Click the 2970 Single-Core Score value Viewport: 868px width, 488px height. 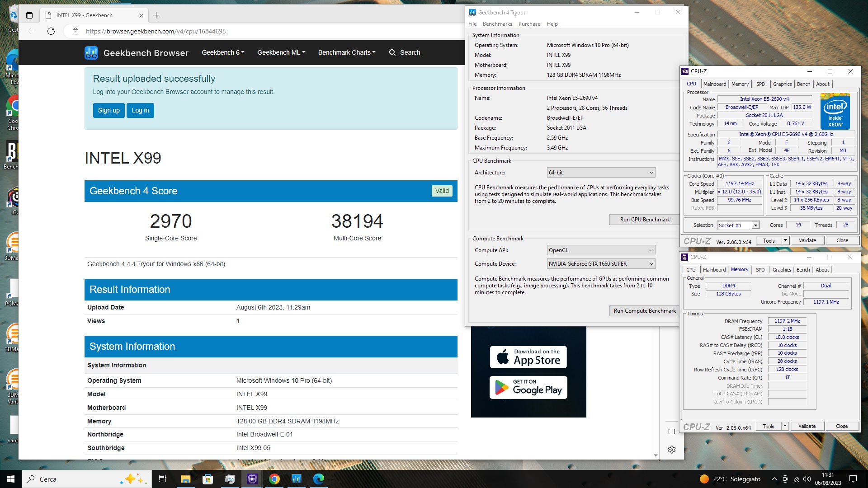tap(171, 221)
